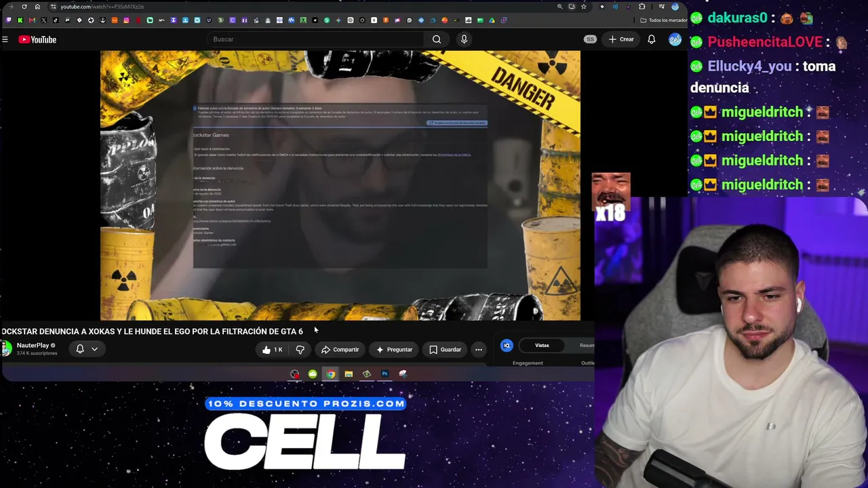
Task: Open the YouTube guide hamburger menu
Action: (5, 39)
